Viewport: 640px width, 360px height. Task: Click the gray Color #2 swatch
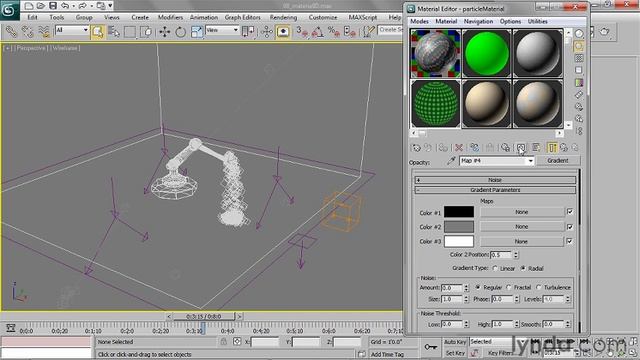pos(459,227)
